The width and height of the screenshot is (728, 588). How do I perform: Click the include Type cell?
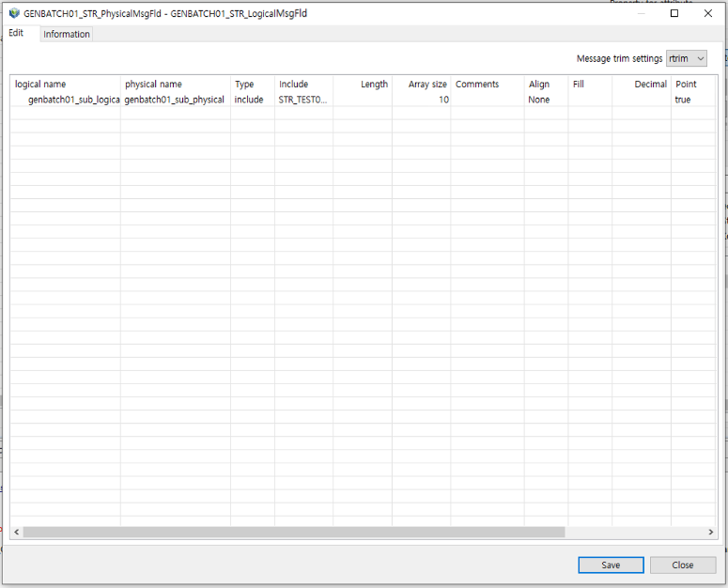pyautogui.click(x=249, y=100)
